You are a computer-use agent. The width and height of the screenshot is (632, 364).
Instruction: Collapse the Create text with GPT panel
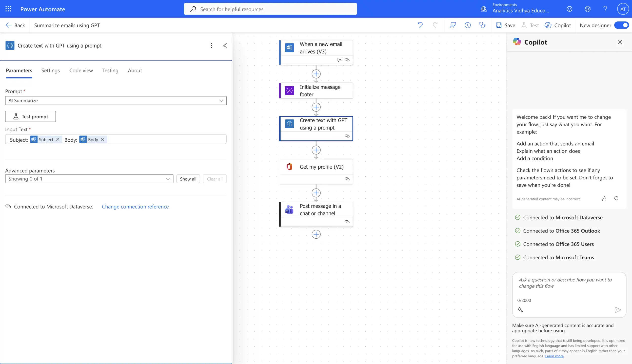pos(225,45)
